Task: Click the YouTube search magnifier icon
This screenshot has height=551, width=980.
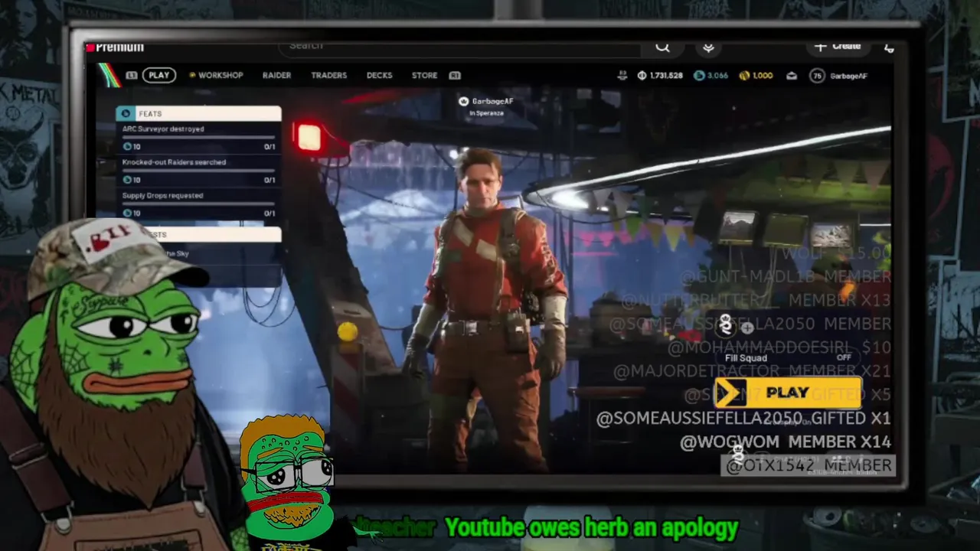Action: 662,47
